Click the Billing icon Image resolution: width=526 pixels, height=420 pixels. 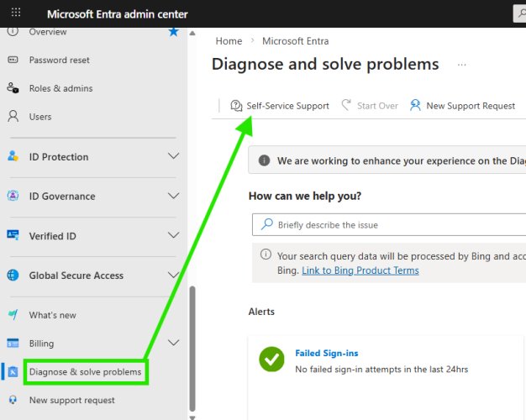pos(13,344)
